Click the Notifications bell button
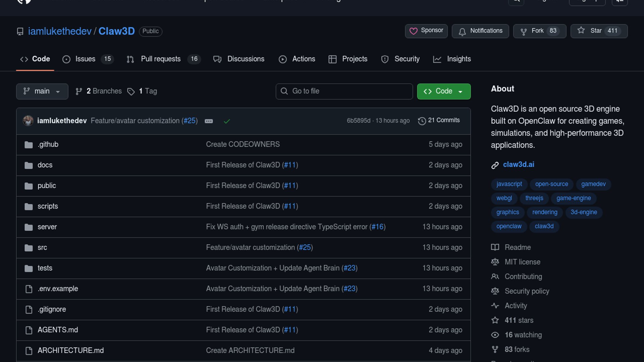 [480, 31]
